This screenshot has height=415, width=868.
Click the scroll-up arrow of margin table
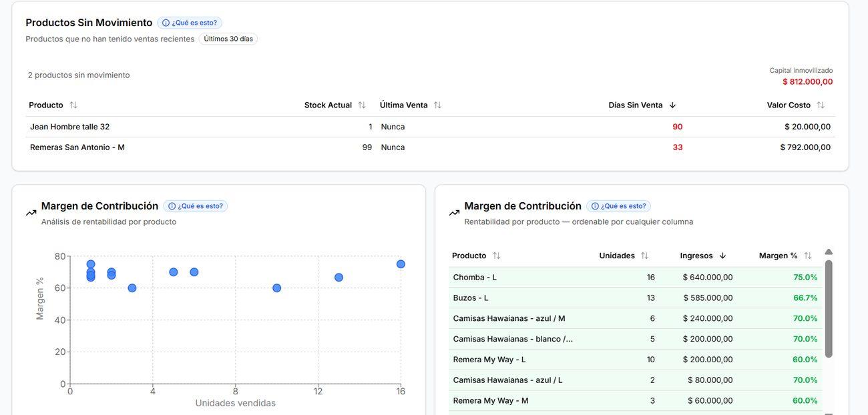(829, 252)
